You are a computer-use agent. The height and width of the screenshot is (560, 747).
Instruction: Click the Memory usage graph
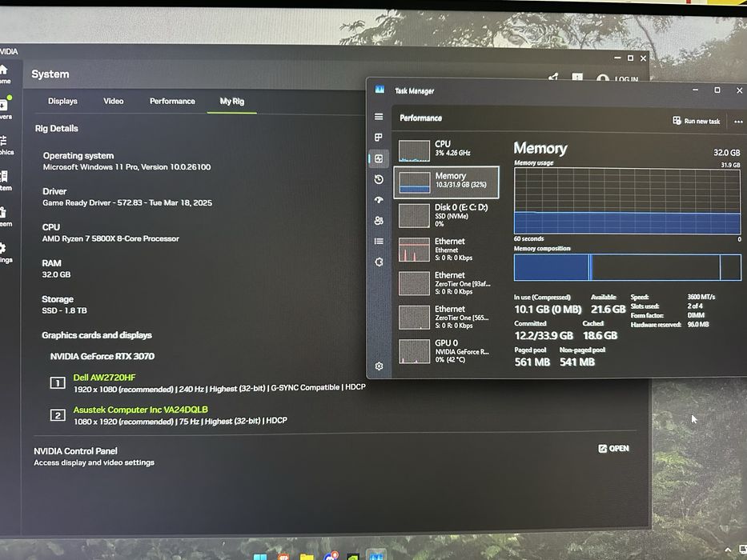pos(627,201)
